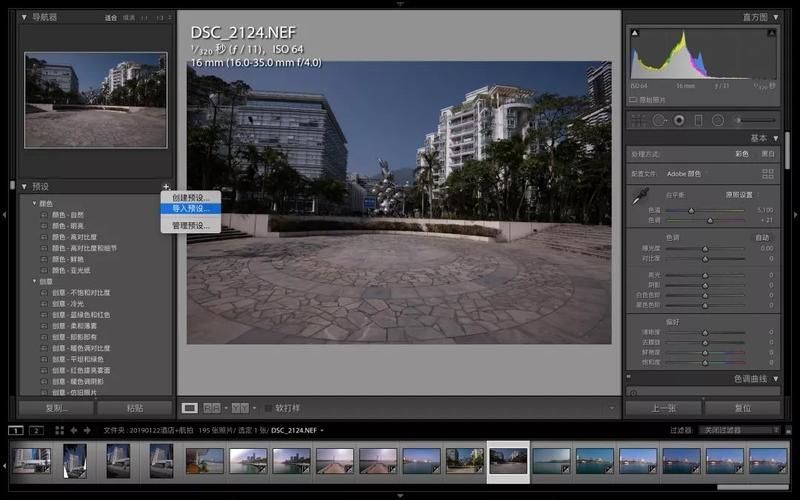Click the 曝光度 exposure slider handle
The width and height of the screenshot is (800, 500).
coord(705,249)
